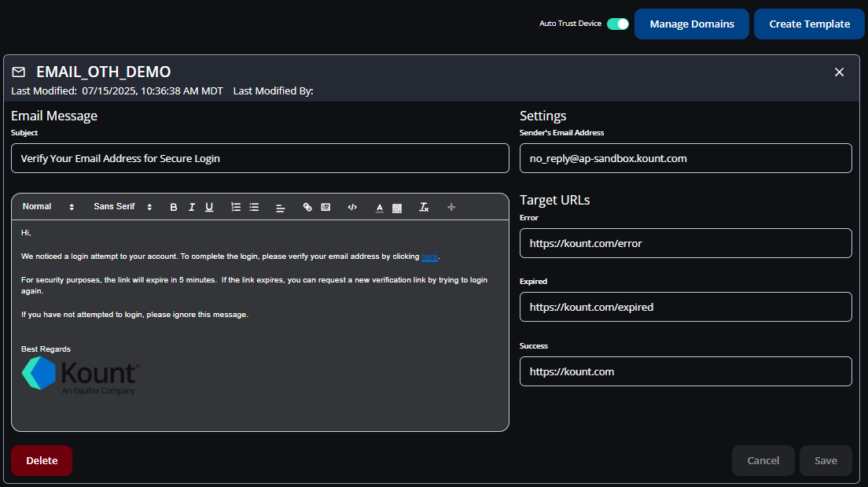Delete this email template
This screenshot has width=868, height=487.
point(42,460)
